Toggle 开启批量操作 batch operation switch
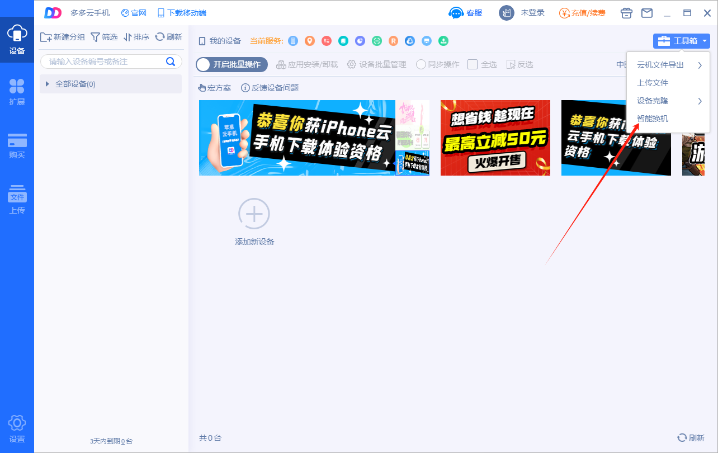 pos(232,65)
